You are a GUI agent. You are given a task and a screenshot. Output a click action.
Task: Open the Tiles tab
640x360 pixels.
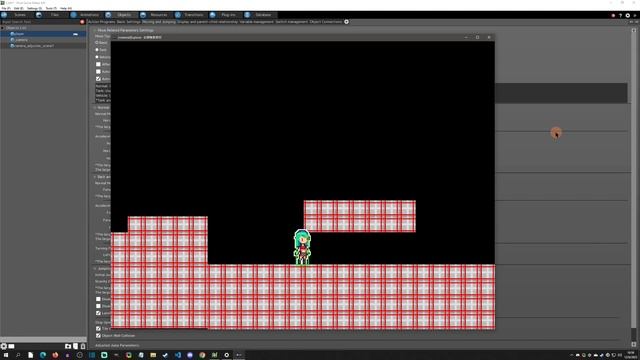tap(55, 15)
